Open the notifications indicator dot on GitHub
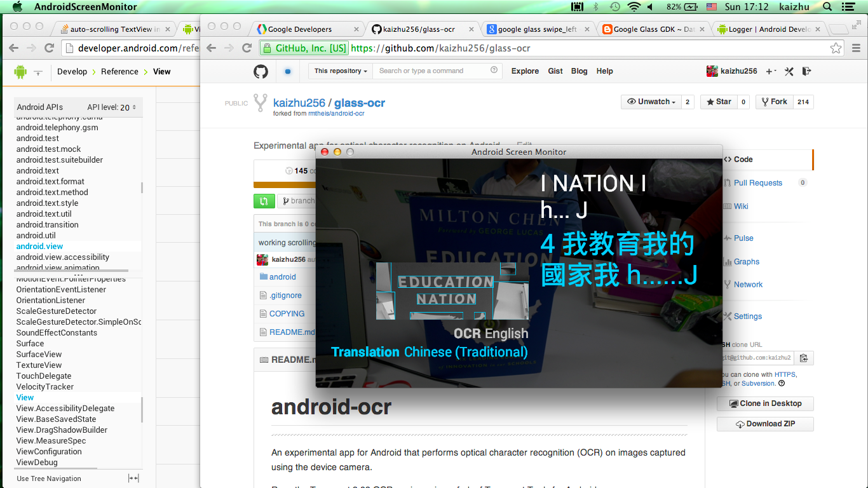Image resolution: width=868 pixels, height=488 pixels. click(288, 71)
